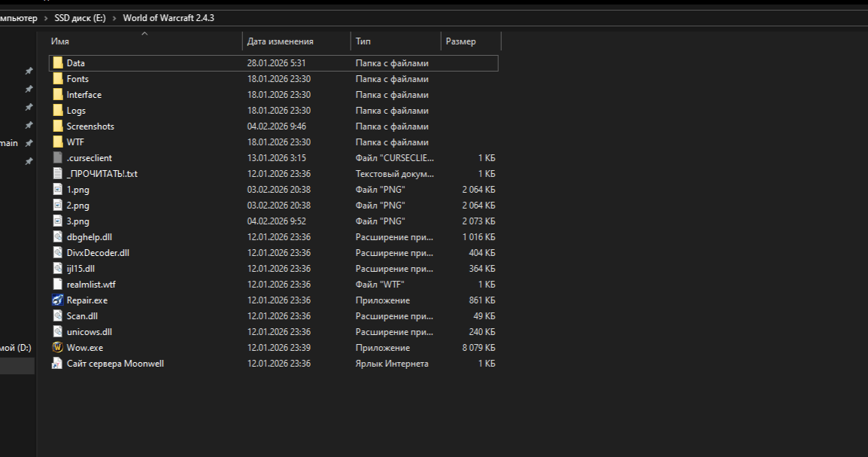868x457 pixels.
Task: Click the unicows.dll file entry
Action: tap(89, 332)
